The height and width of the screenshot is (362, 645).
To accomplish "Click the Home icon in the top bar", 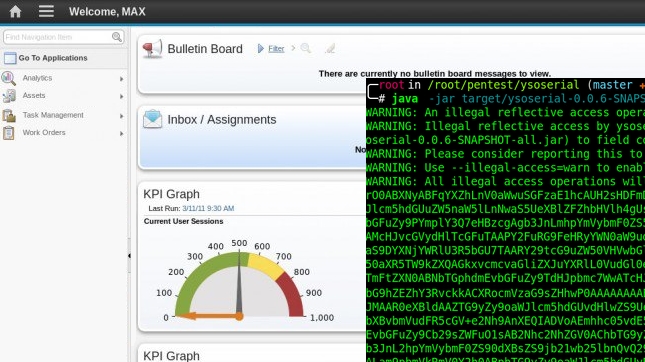I will [x=15, y=11].
